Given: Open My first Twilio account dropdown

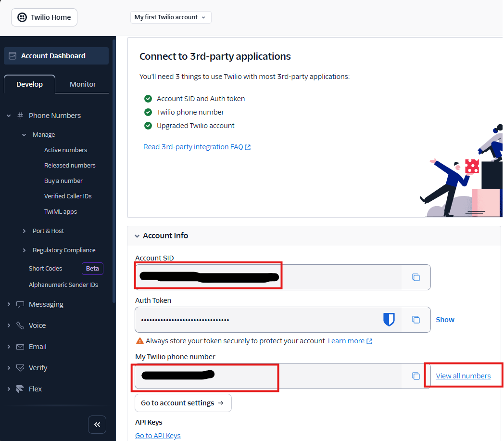Looking at the screenshot, I should click(x=170, y=17).
